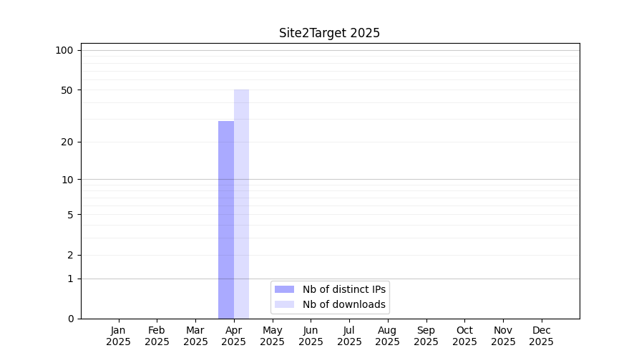Pick the Apr 2025 x-axis label
The image size is (644, 358).
(x=234, y=336)
